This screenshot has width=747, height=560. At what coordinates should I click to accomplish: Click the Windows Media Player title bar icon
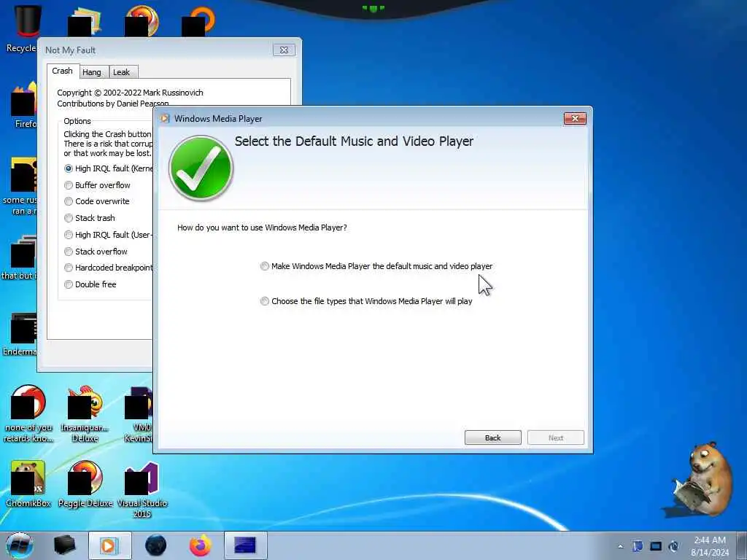[165, 119]
